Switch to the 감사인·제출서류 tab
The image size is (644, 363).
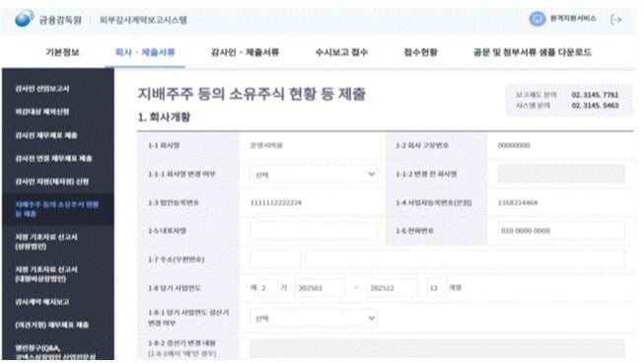point(245,52)
